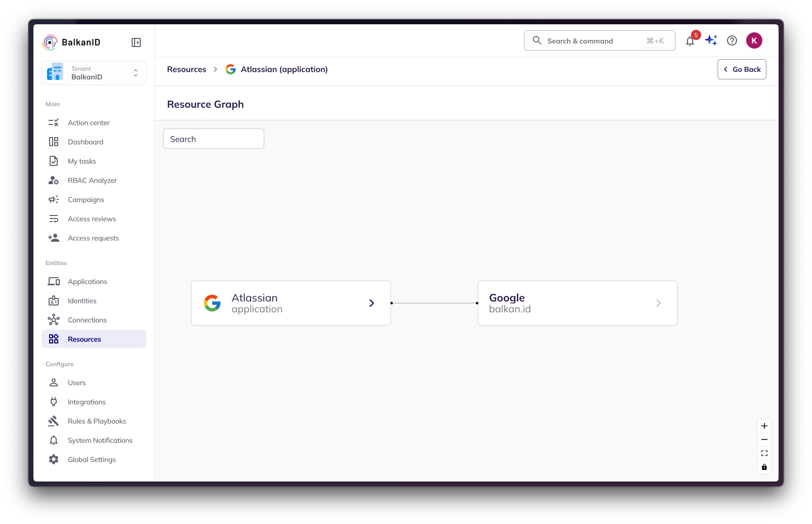Screen dimensions: 812x524
Task: Expand the Google balkan.id node chevron
Action: 658,303
